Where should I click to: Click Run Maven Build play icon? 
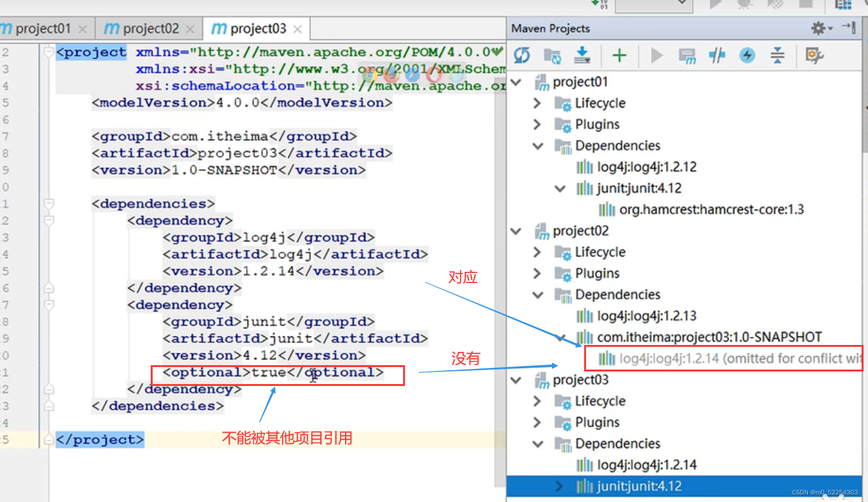(x=657, y=55)
